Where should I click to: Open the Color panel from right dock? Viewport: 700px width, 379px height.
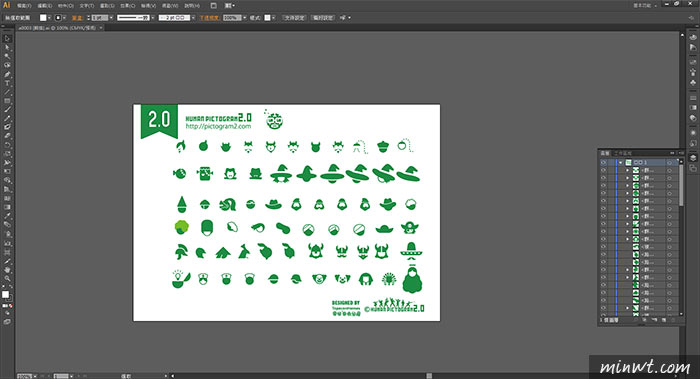(x=693, y=38)
